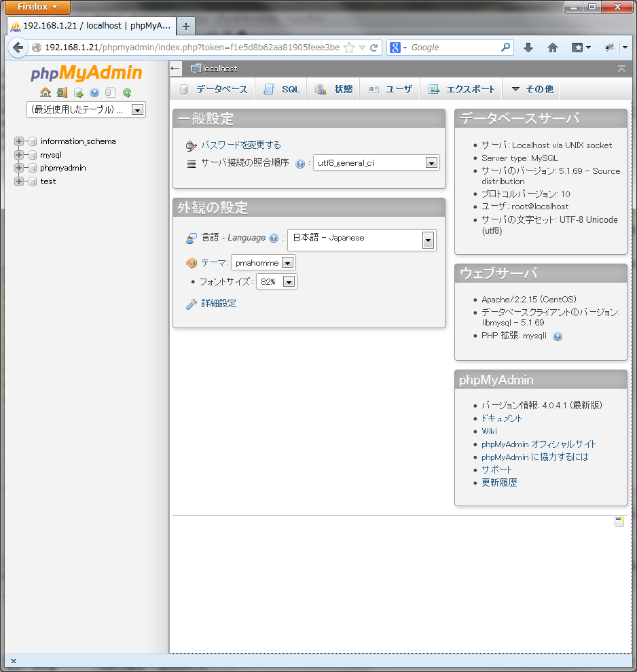Click the サポート link
Viewport: 637px width, 672px height.
[496, 470]
